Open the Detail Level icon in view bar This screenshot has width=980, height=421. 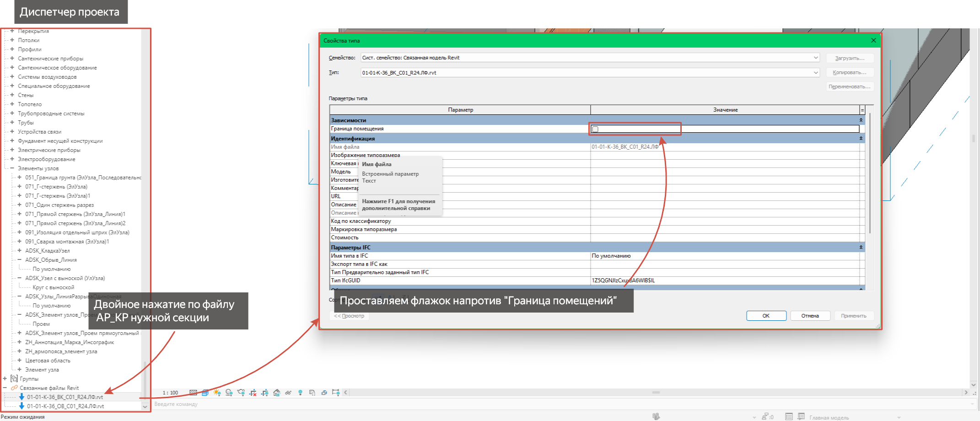click(x=193, y=393)
